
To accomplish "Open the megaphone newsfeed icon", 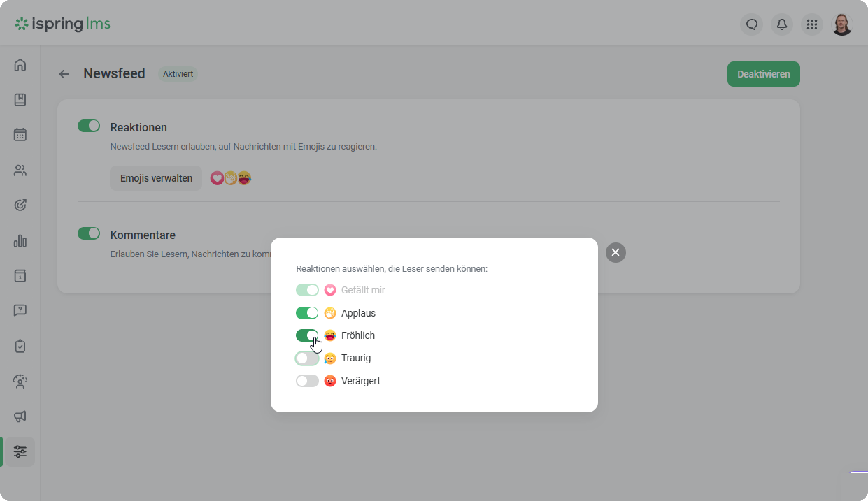I will (20, 416).
